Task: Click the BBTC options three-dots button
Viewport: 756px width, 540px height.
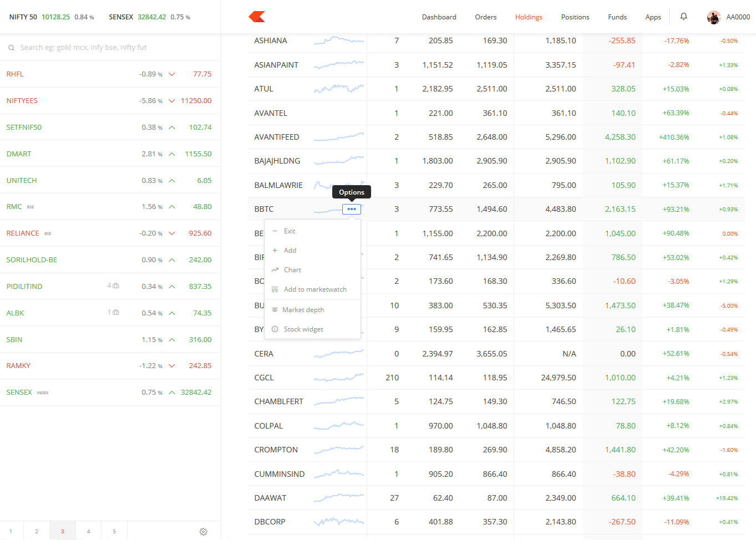Action: pyautogui.click(x=352, y=209)
